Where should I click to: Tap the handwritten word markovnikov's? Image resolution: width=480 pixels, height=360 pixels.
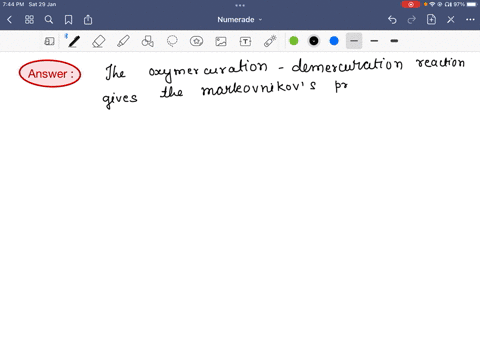click(x=258, y=88)
